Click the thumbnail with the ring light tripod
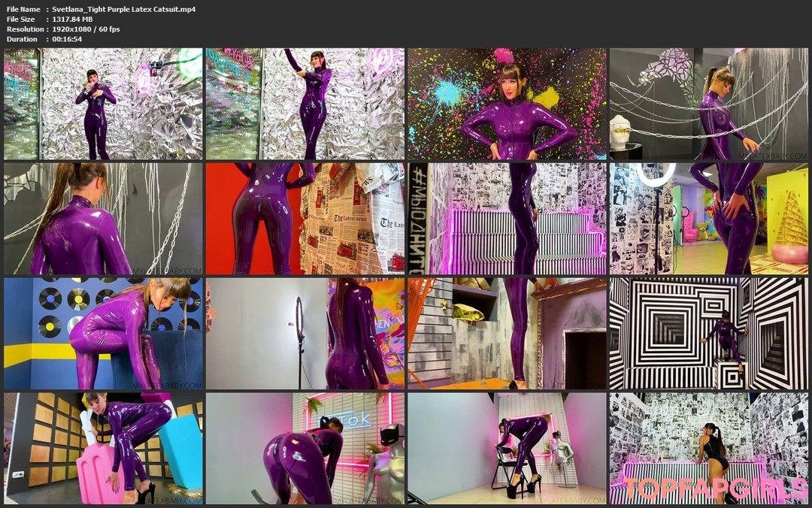812x508 pixels. pyautogui.click(x=304, y=334)
